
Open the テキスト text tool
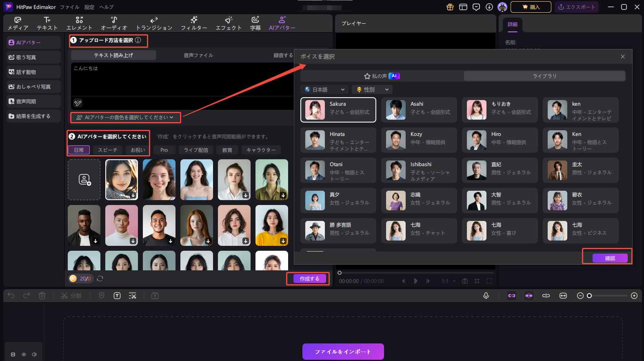pos(47,23)
